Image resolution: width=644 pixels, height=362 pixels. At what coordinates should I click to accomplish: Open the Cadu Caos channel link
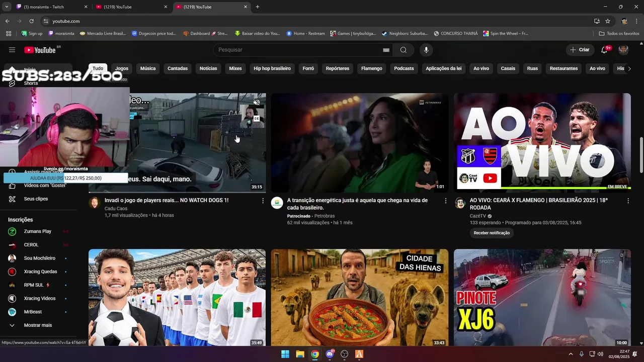[116, 208]
